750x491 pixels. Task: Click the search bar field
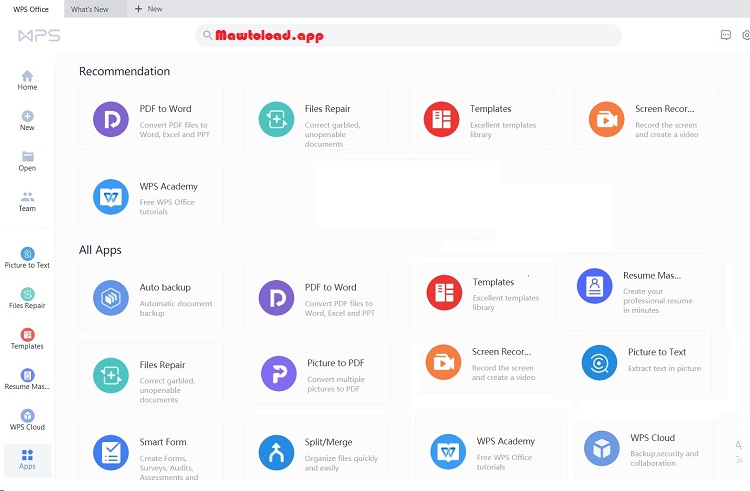408,35
